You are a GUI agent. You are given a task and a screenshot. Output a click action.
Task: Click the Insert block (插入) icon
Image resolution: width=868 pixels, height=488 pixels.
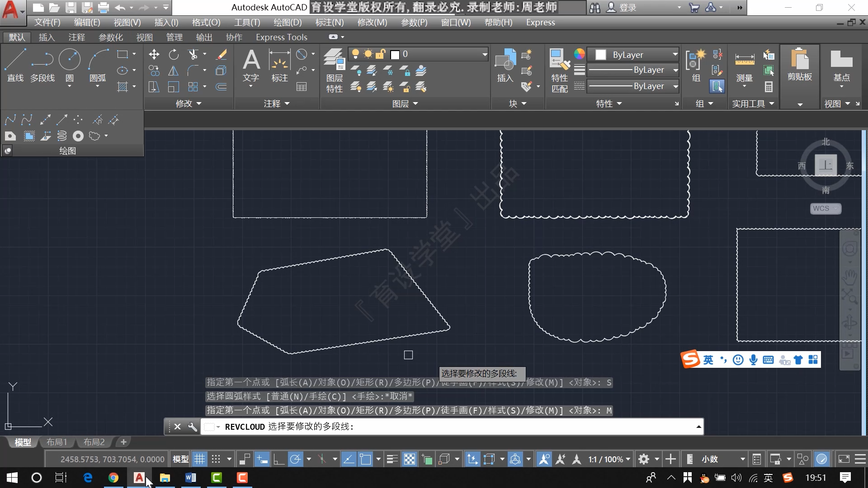pos(505,66)
